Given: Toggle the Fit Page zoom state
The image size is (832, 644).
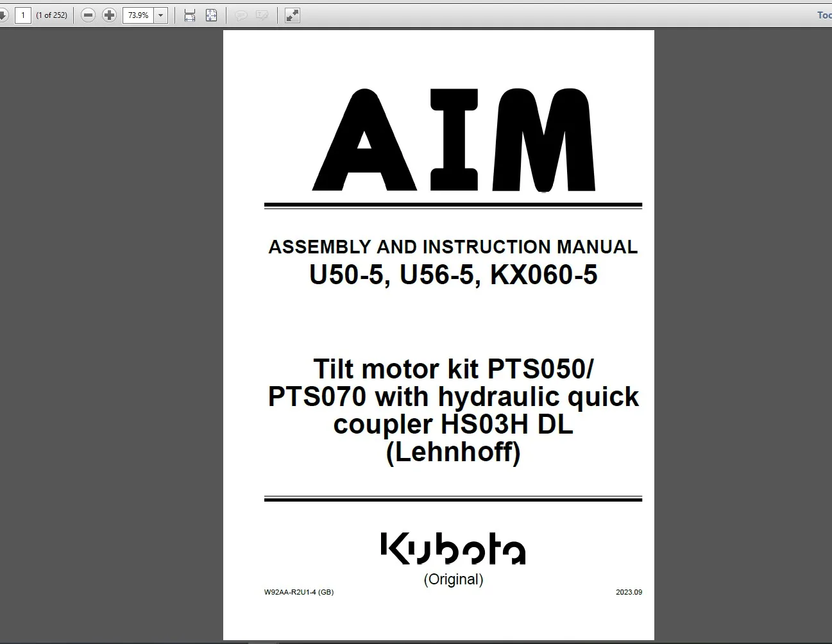Looking at the screenshot, I should (x=211, y=15).
